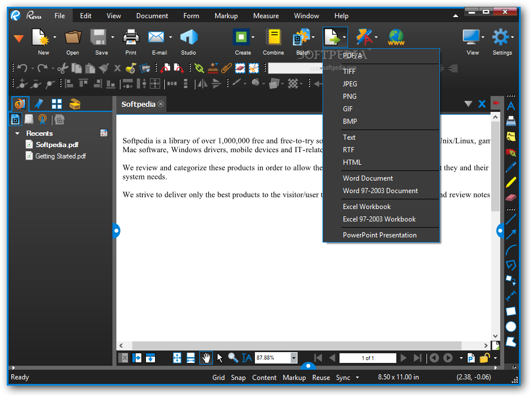Toggle Fit Page view mode
Image resolution: width=532 pixels, height=397 pixels.
[177, 358]
